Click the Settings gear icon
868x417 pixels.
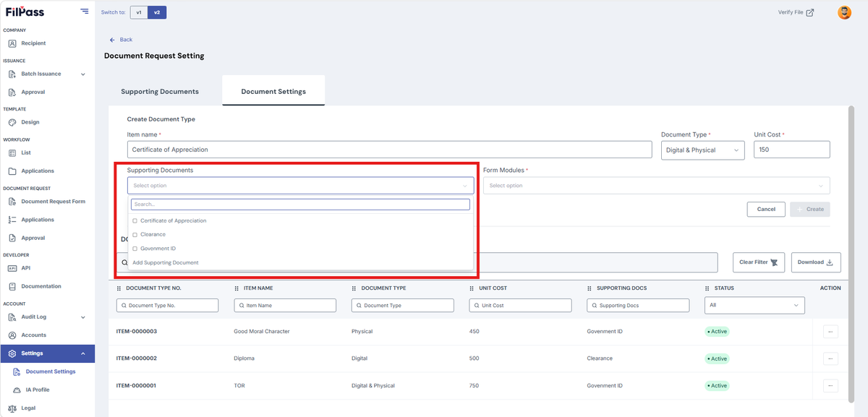pyautogui.click(x=12, y=353)
